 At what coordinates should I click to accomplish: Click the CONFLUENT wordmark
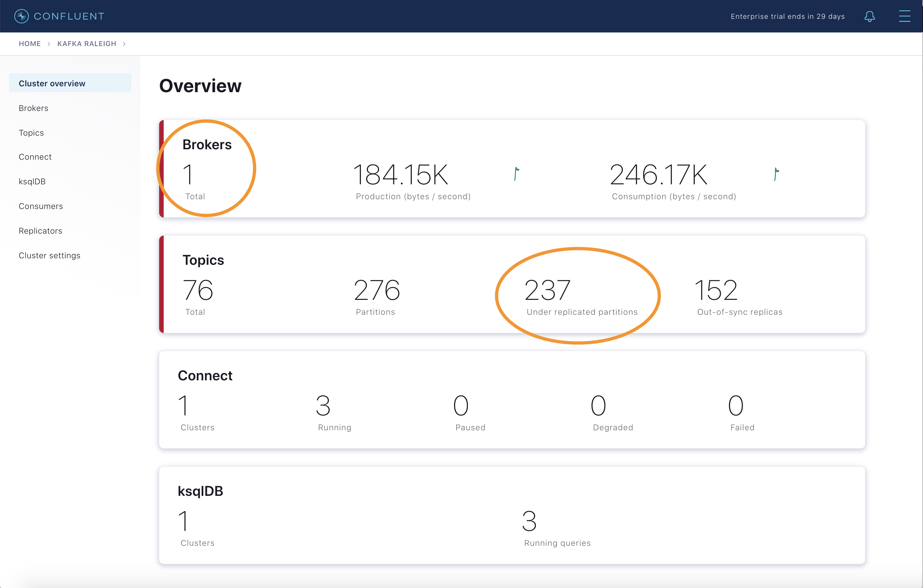[x=69, y=16]
